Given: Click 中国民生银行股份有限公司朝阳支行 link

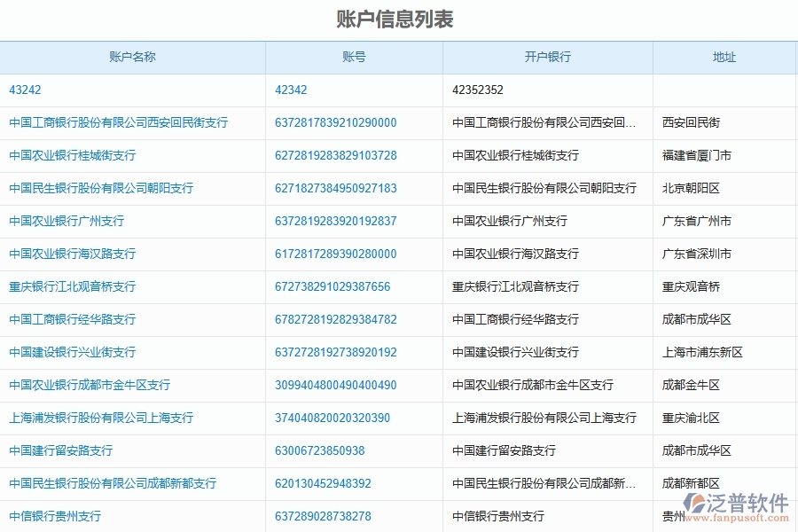Looking at the screenshot, I should [101, 188].
